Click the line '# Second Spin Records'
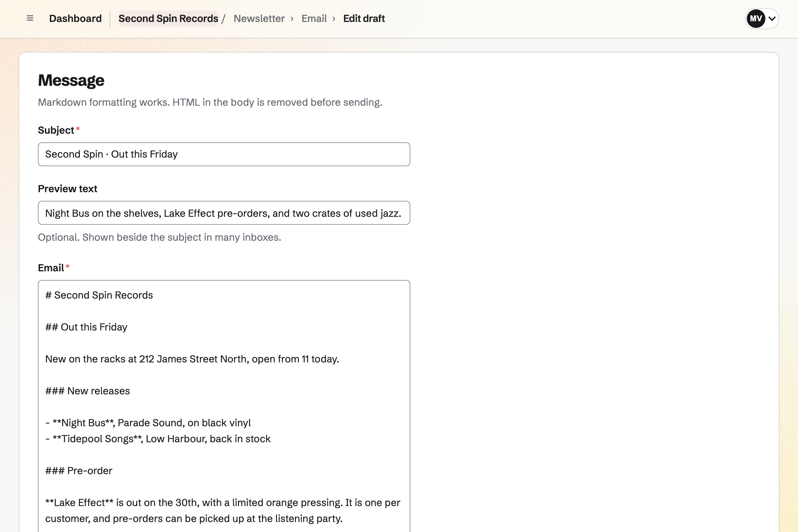Screen dimensions: 798x532 99,295
